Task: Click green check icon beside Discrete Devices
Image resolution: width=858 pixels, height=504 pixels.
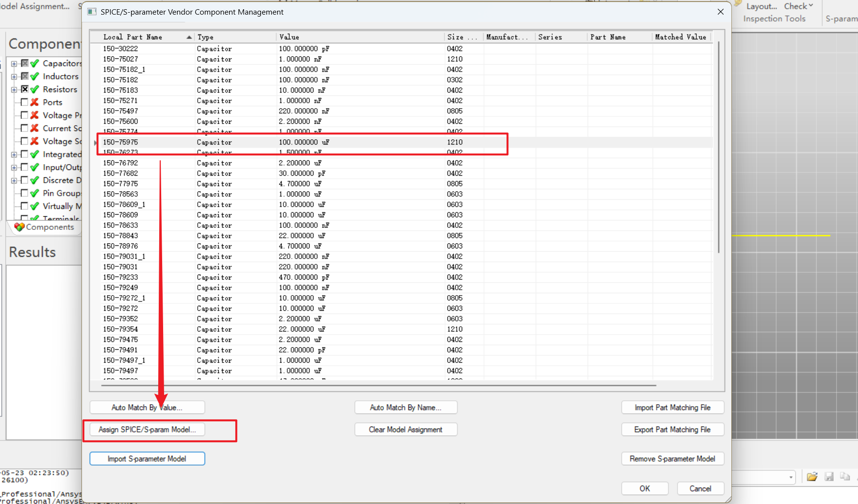Action: click(35, 180)
